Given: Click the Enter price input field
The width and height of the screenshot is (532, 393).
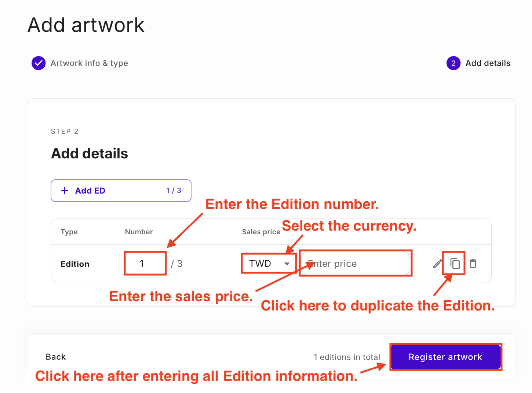Looking at the screenshot, I should (x=355, y=264).
